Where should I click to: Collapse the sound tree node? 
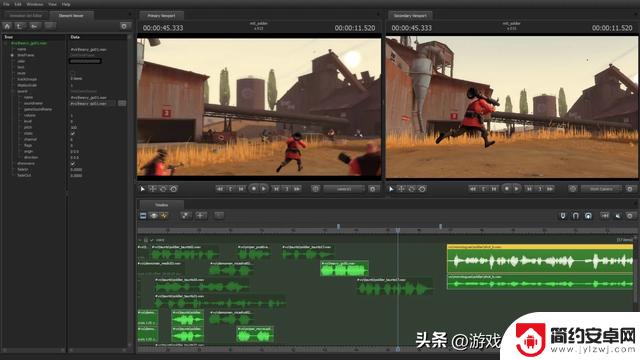[x=12, y=91]
